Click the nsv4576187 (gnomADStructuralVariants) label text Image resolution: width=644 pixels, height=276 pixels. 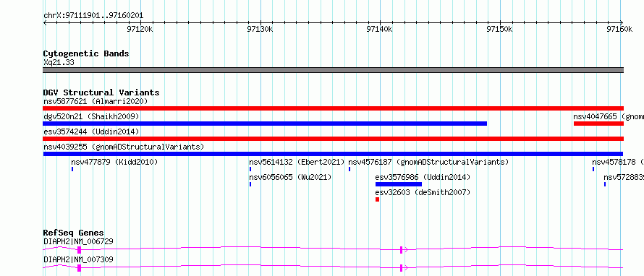429,162
